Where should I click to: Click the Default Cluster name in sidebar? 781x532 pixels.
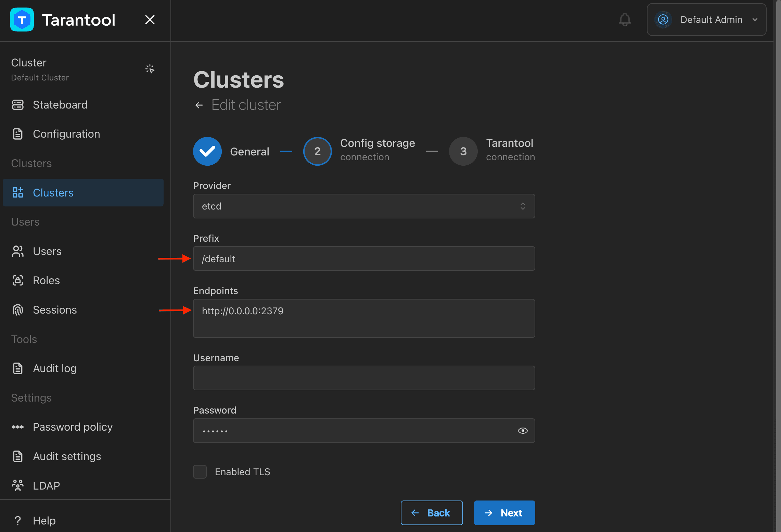40,78
